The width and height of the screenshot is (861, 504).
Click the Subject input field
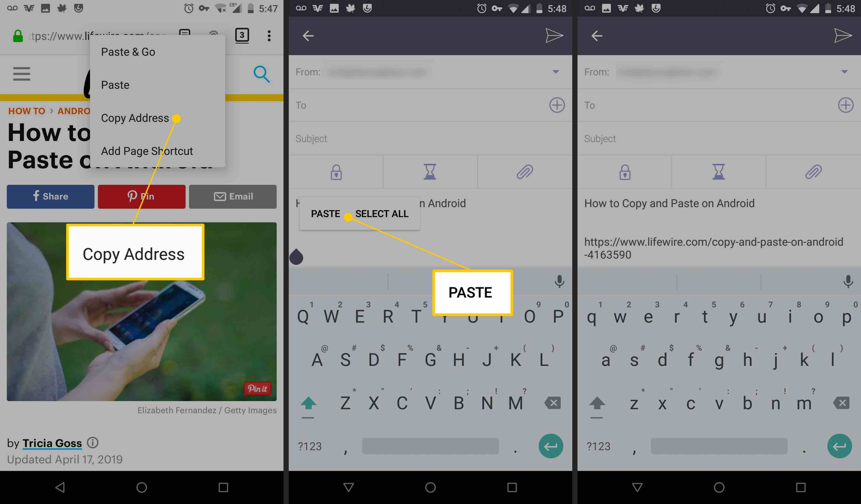click(x=430, y=139)
